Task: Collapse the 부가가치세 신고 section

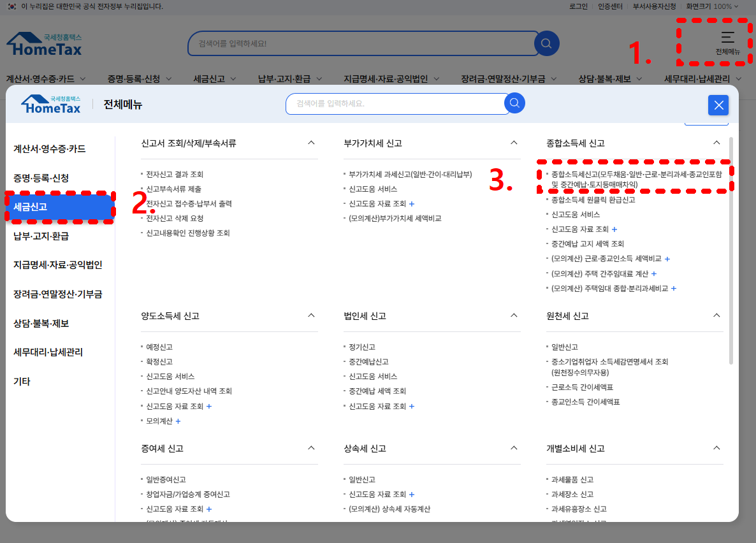Action: tap(514, 143)
